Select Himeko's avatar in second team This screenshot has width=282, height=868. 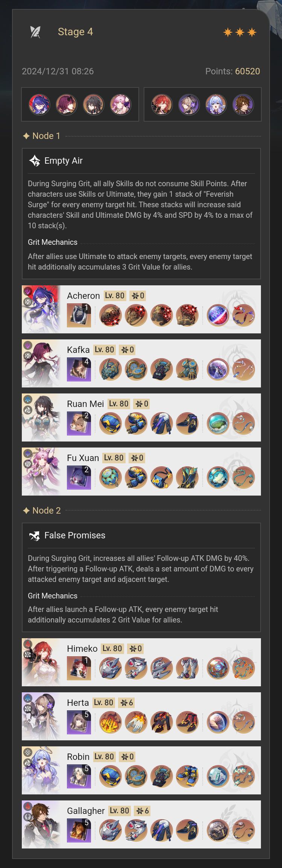click(162, 104)
